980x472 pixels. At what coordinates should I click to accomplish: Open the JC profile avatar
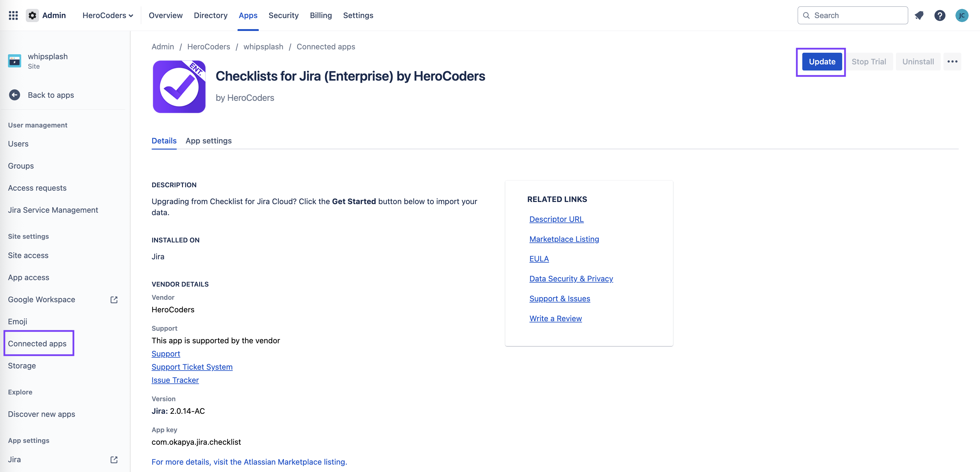961,16
